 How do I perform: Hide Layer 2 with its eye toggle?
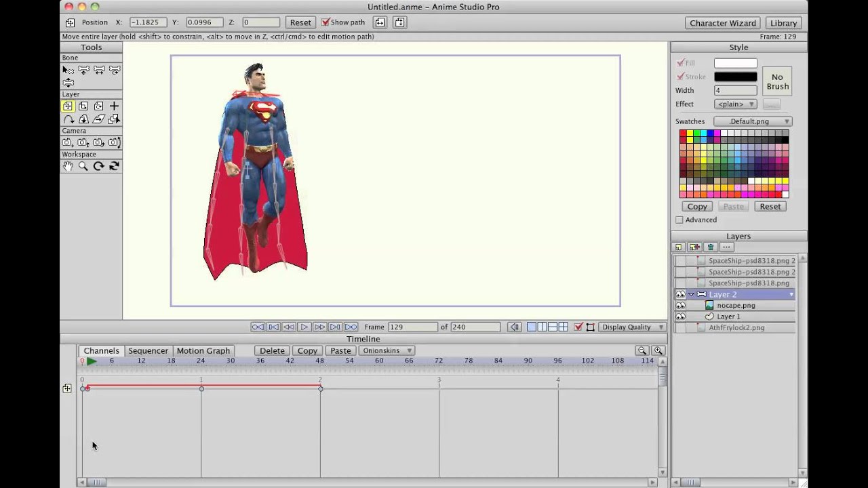pos(680,294)
